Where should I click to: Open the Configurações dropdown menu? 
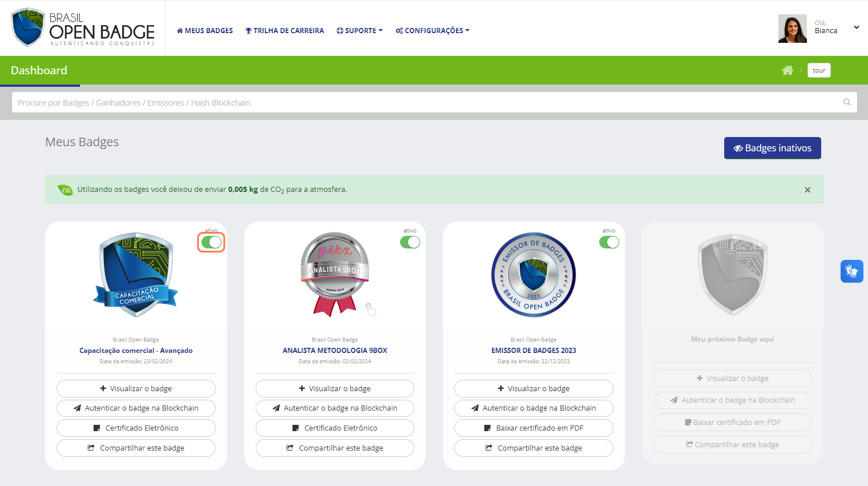click(x=433, y=31)
